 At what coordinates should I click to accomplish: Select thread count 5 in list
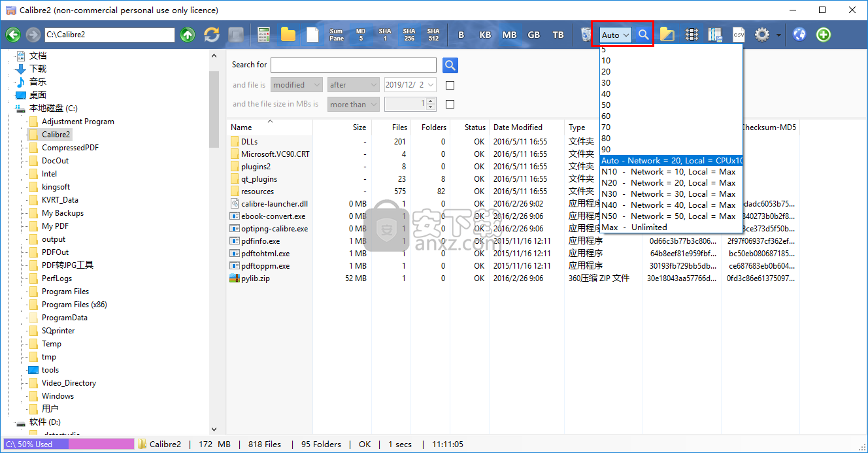coord(671,50)
